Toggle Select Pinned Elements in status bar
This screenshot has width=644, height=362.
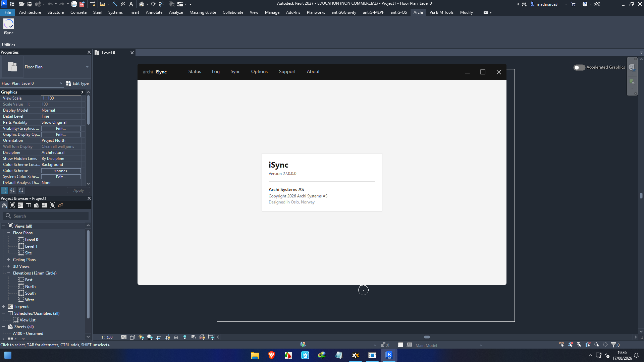579,345
